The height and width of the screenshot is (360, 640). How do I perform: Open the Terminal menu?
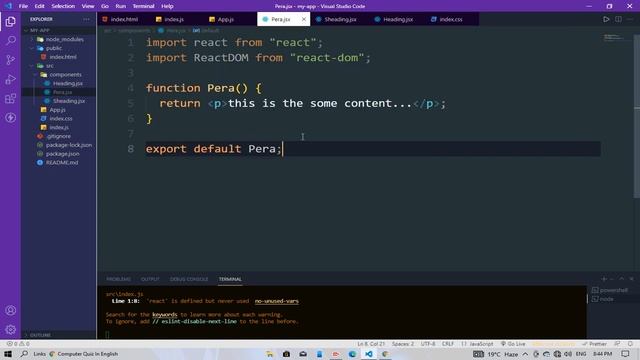[144, 6]
